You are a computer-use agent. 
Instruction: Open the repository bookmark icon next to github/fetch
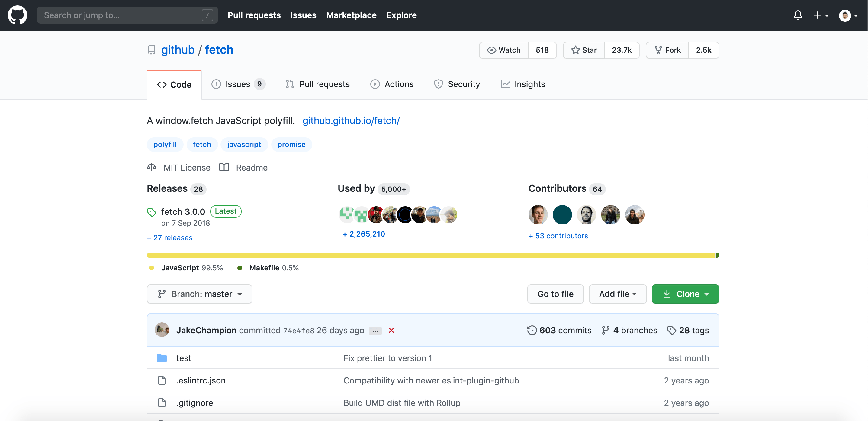point(151,50)
